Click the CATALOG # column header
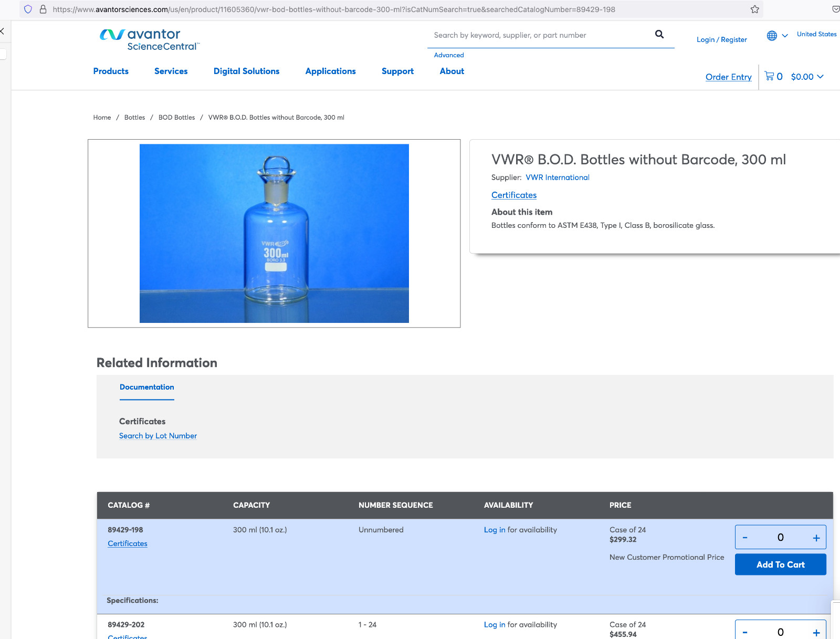Image resolution: width=840 pixels, height=639 pixels. [x=129, y=505]
